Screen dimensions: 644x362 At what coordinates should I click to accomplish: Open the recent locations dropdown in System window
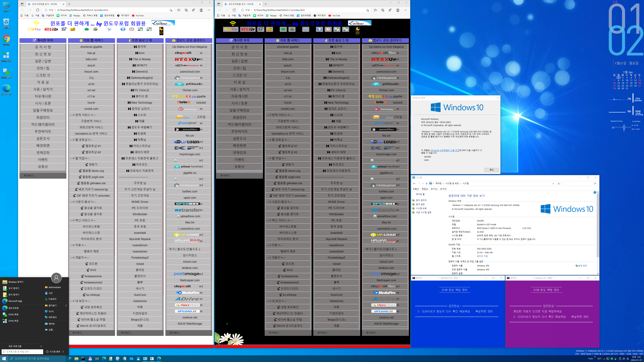click(423, 184)
